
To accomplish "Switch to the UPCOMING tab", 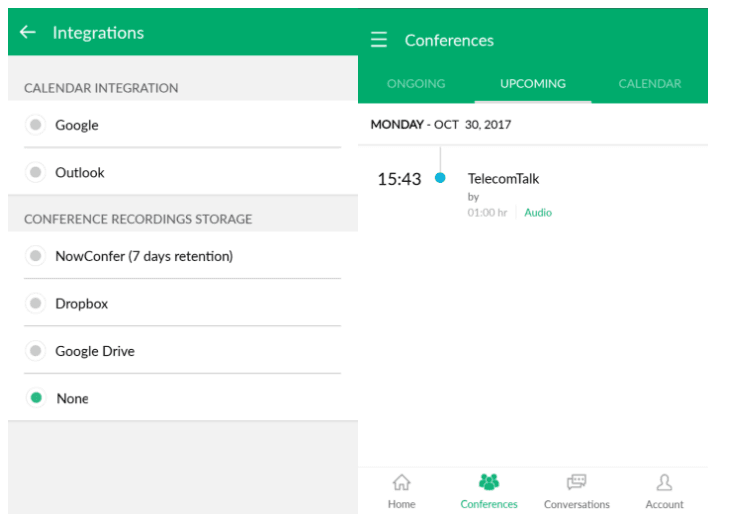I will [533, 84].
